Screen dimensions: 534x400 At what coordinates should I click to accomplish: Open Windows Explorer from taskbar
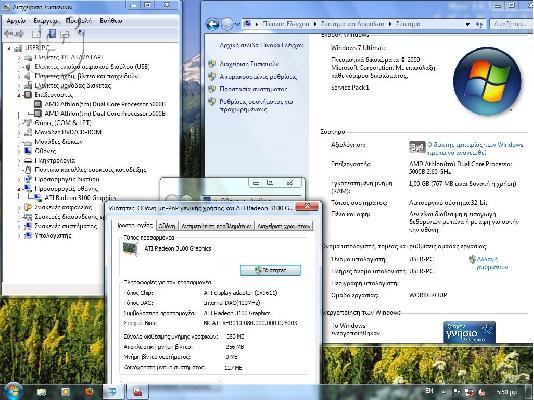42,393
